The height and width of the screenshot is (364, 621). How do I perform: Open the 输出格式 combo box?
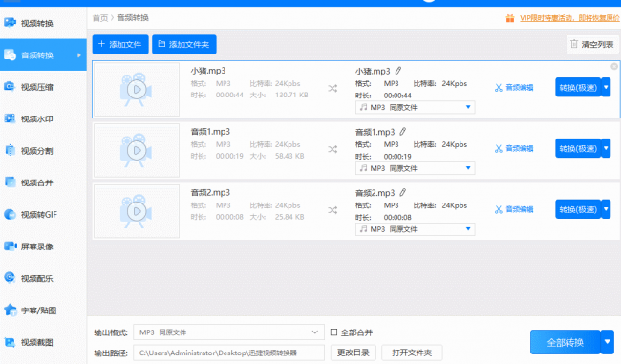pyautogui.click(x=228, y=332)
